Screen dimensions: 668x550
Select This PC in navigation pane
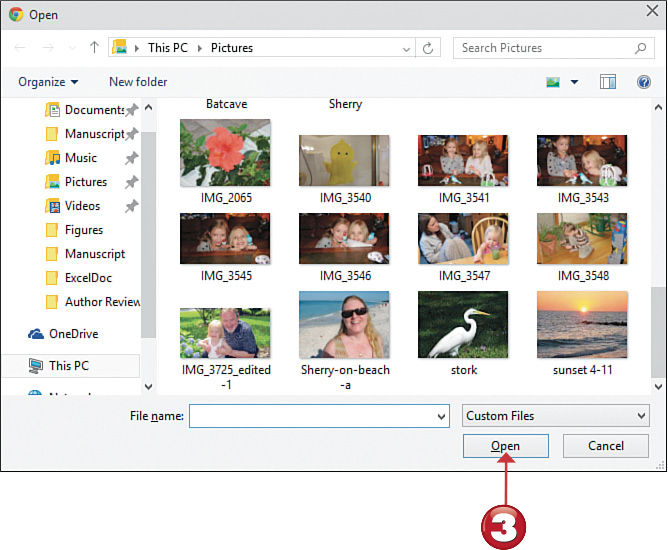coord(71,366)
